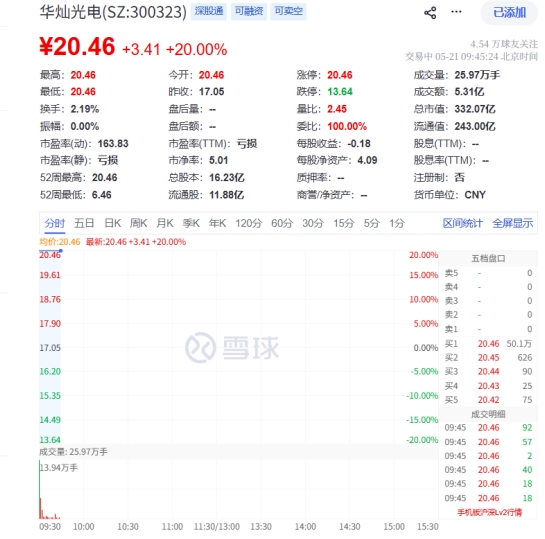Screen dimensions: 545x539
Task: Click the 货币单位 CNY value
Action: point(475,195)
